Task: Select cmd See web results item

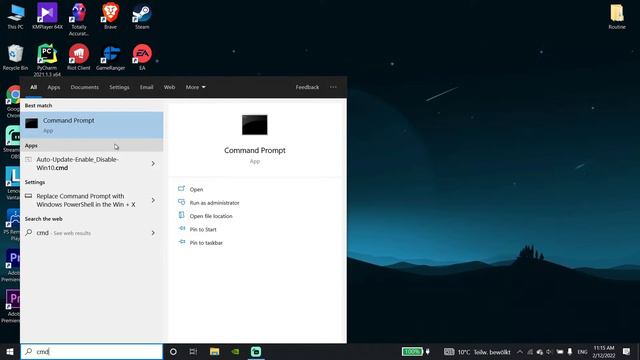Action: [84, 233]
